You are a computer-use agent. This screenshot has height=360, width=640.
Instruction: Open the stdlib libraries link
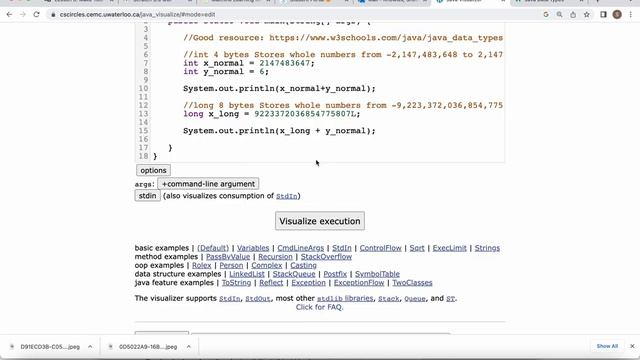[x=345, y=299]
